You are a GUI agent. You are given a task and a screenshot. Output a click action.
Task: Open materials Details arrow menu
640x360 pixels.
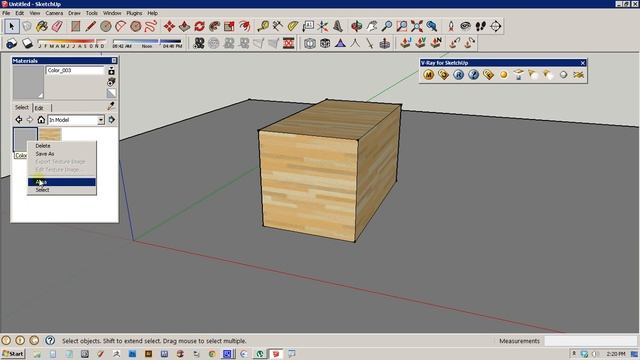pyautogui.click(x=112, y=120)
